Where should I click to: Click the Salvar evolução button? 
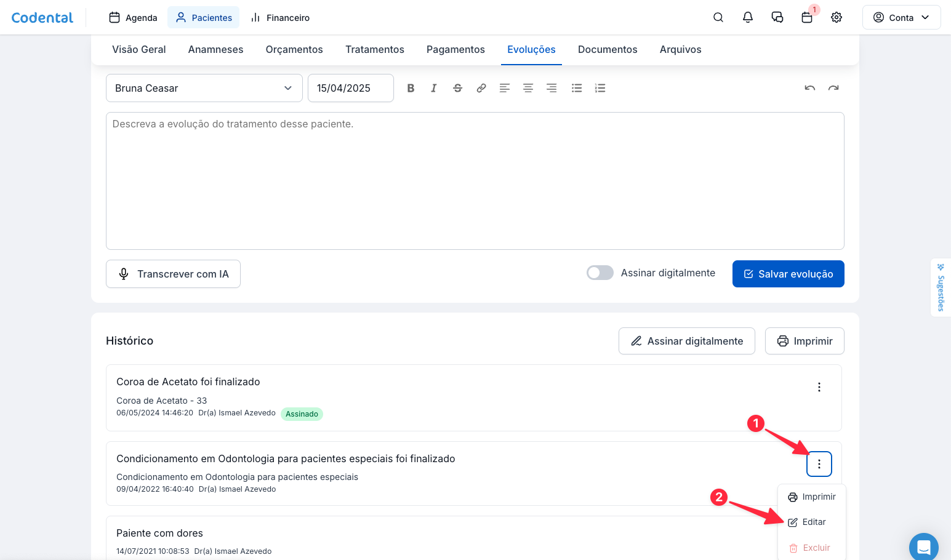[788, 274]
